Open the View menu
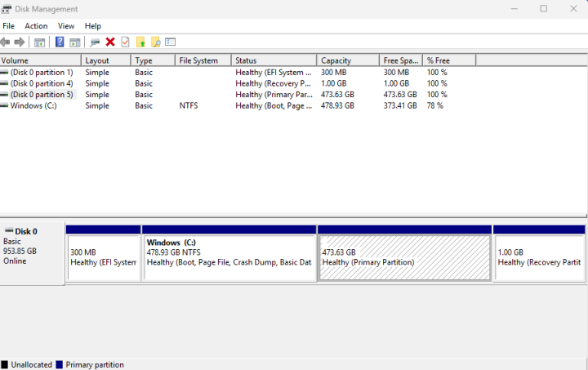The width and height of the screenshot is (588, 370). 66,26
